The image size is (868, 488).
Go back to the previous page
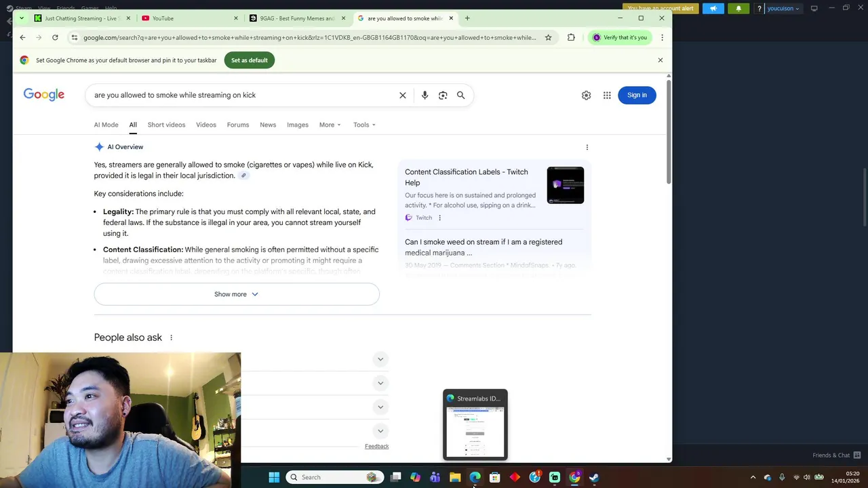tap(22, 37)
